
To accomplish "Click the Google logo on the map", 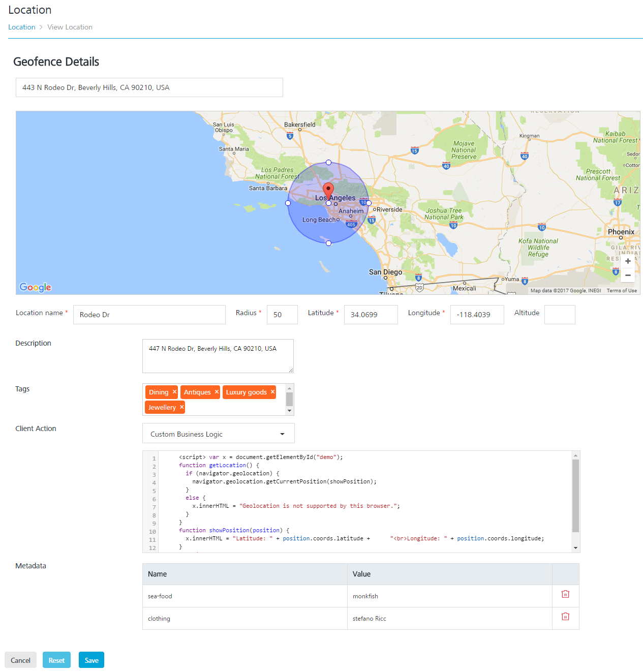I will (34, 287).
